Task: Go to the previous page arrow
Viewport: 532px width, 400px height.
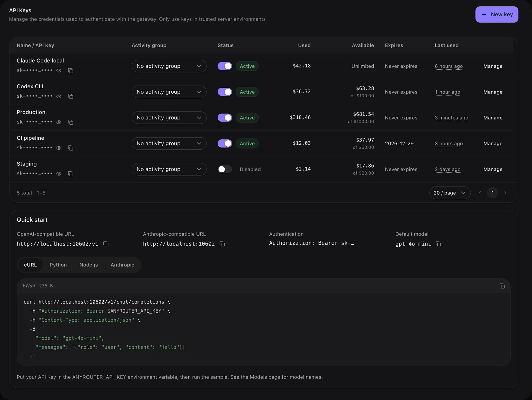Action: point(480,193)
